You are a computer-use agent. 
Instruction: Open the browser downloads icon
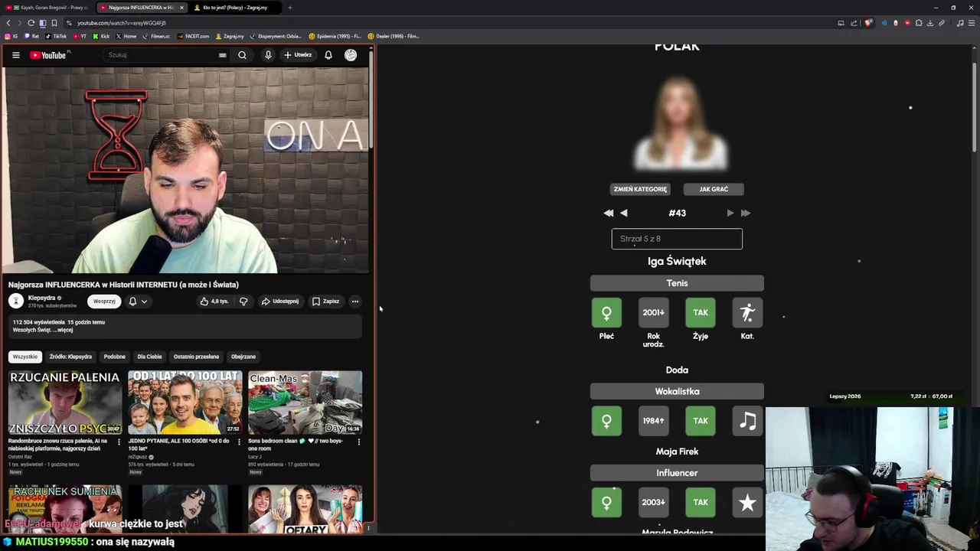(x=930, y=23)
